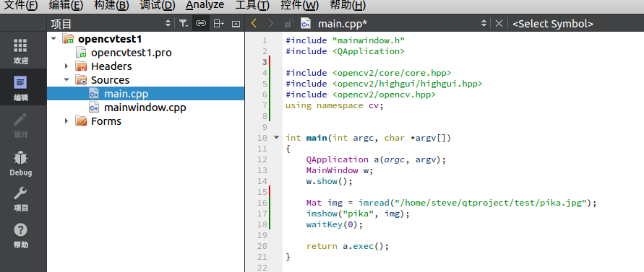Open the 文件(F) menu
The image size is (644, 272).
[x=20, y=6]
